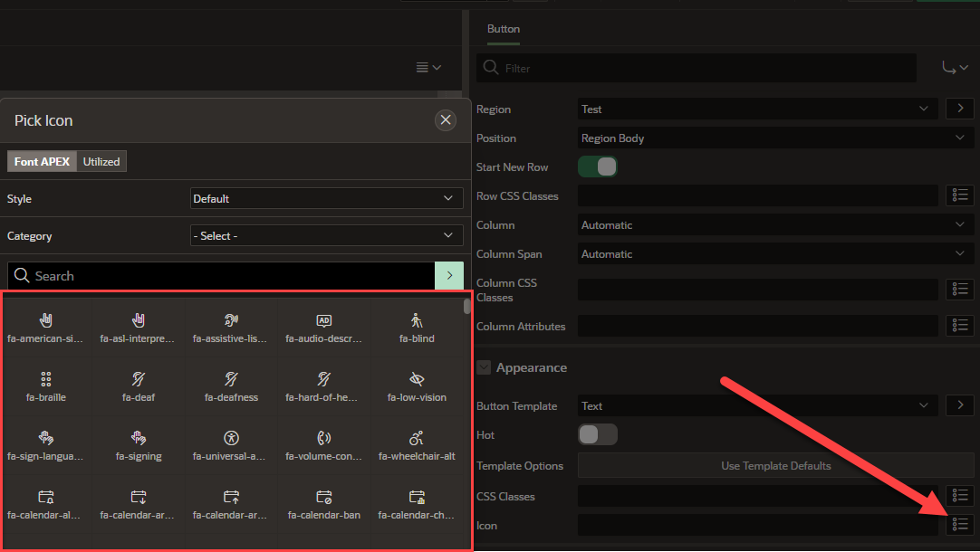Viewport: 980px width, 552px height.
Task: Pick the fa-braille icon
Action: point(45,386)
